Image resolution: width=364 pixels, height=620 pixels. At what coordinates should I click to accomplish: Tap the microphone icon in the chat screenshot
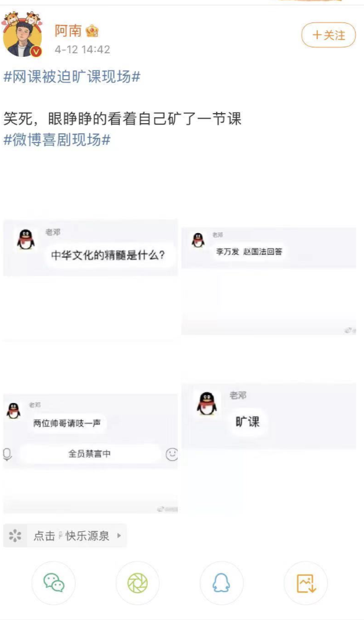pyautogui.click(x=7, y=454)
